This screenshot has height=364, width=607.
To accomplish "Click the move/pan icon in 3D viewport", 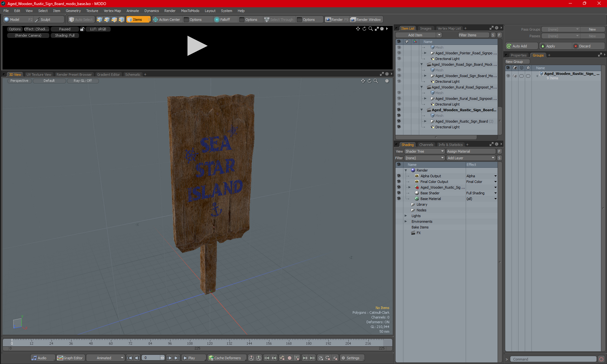I will (x=363, y=81).
